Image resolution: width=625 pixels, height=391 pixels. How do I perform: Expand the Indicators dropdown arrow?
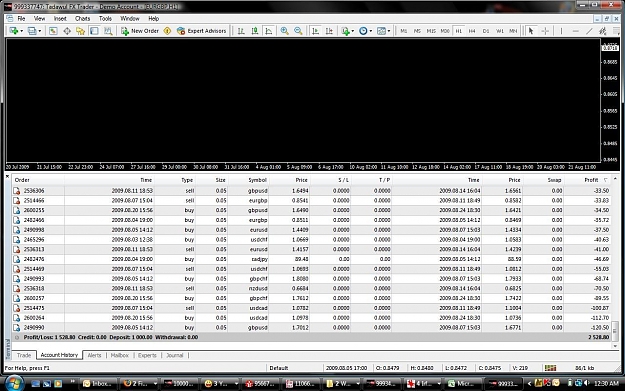click(352, 31)
